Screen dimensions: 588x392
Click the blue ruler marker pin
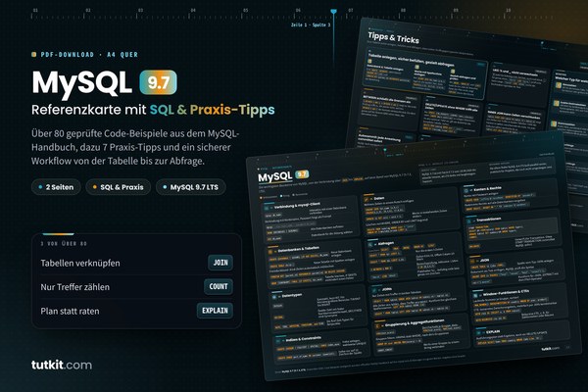[334, 12]
